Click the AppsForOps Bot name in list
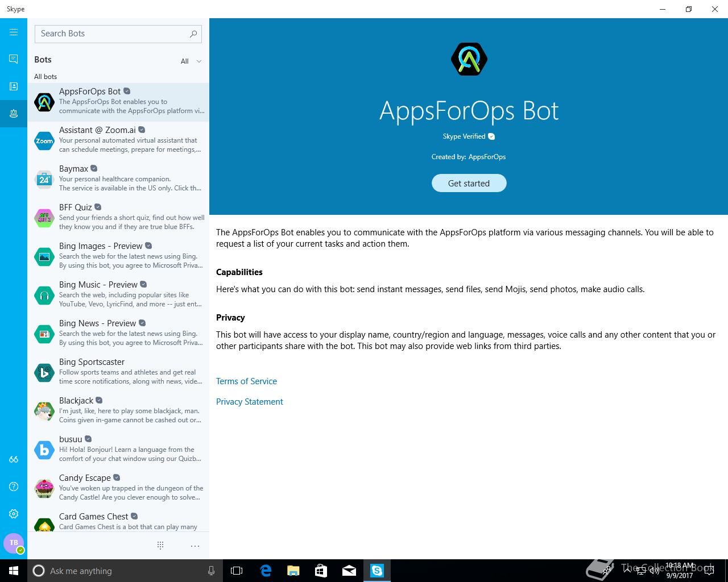Viewport: 728px width, 582px height. pyautogui.click(x=90, y=92)
